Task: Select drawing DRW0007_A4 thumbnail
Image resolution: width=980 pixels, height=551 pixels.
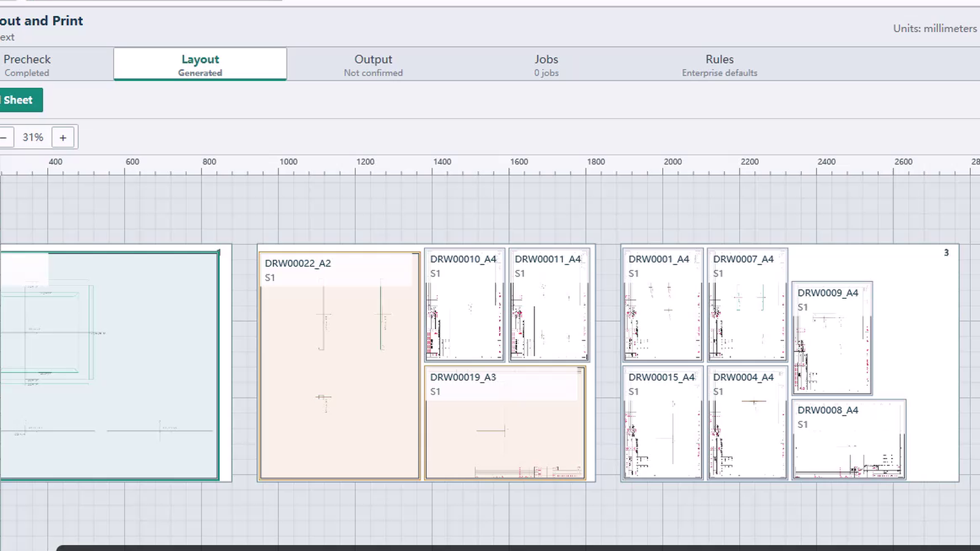Action: (x=748, y=304)
